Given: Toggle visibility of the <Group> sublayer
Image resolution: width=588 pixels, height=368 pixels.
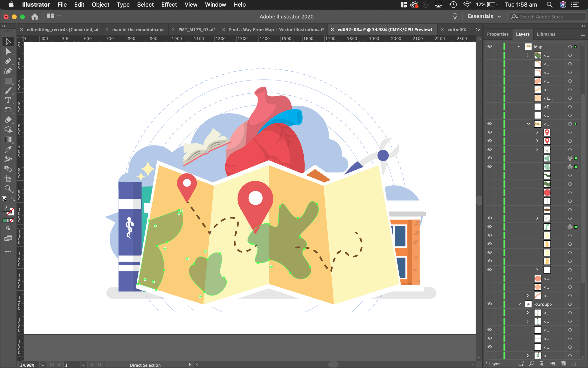Looking at the screenshot, I should pyautogui.click(x=489, y=304).
